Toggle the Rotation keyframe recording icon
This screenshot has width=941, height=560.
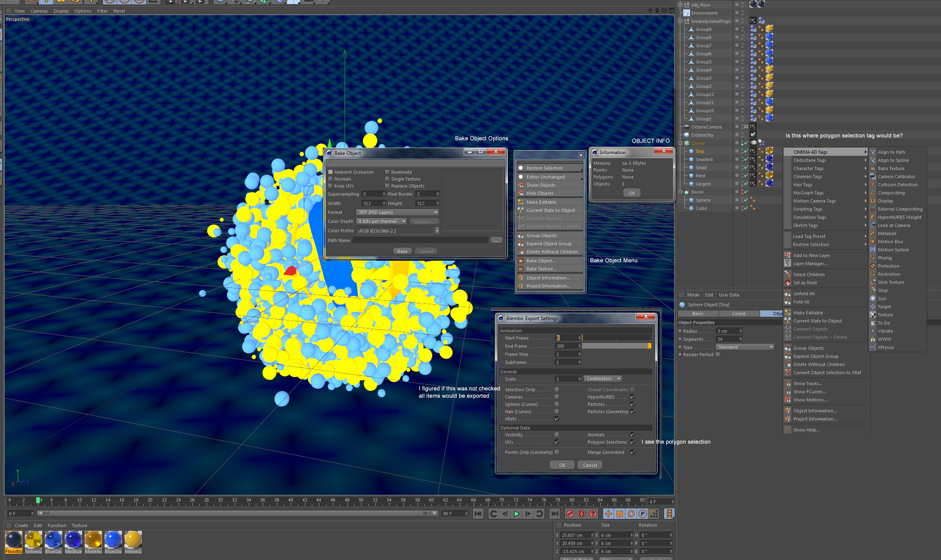[x=631, y=514]
